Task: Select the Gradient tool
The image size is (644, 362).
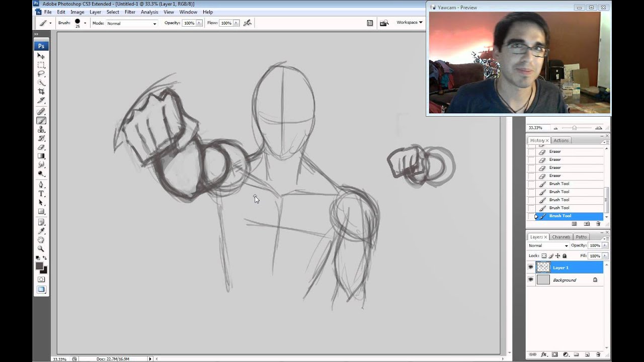Action: (x=41, y=156)
